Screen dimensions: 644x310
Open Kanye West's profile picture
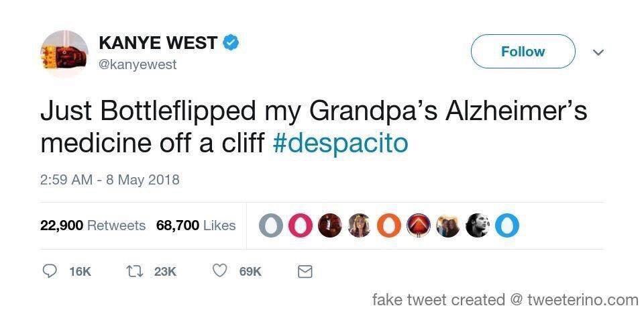64,54
